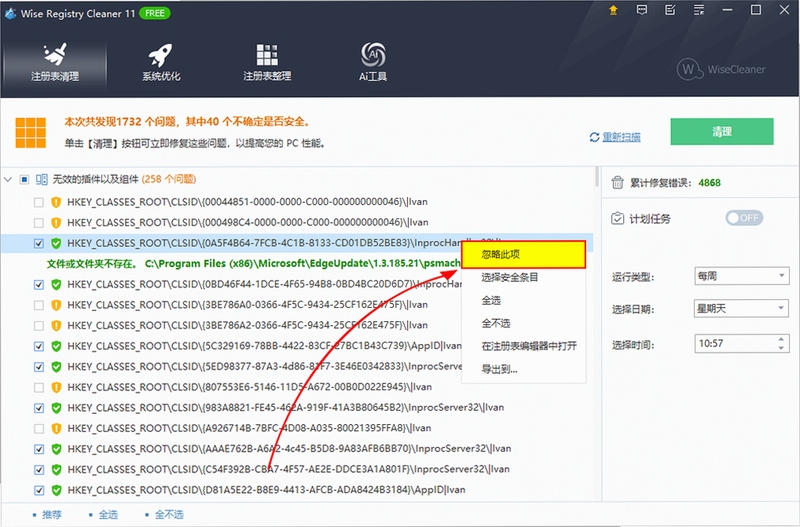Open the 选择日期 dropdown showing 星期天

(741, 308)
